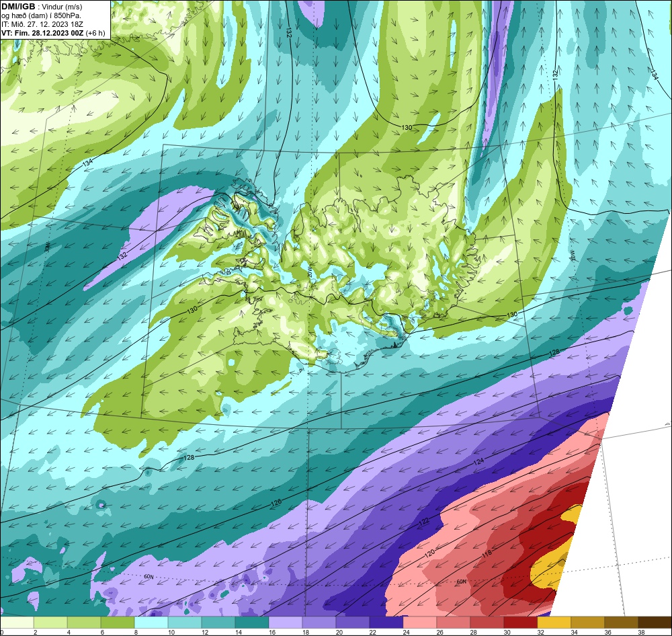Viewport: 672px width, 636px height.
Task: Click the pale yellow 0–2 m/s legend swatch
Action: click(x=17, y=623)
